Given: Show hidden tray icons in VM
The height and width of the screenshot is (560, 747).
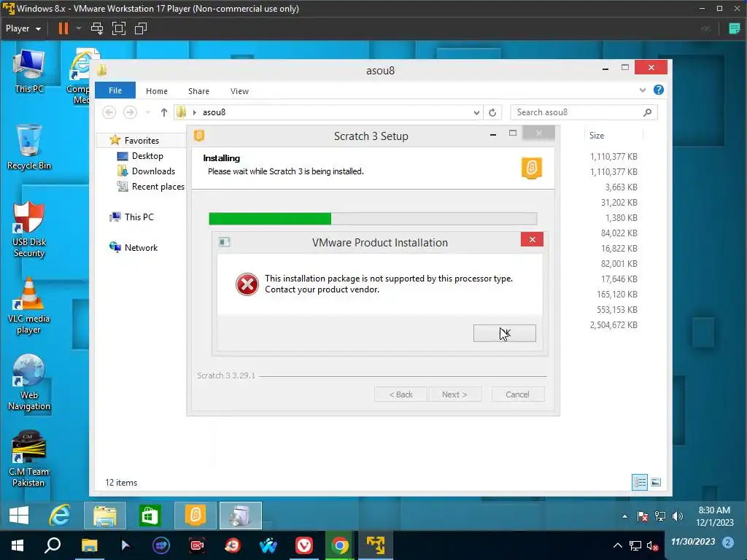Looking at the screenshot, I should pos(624,516).
